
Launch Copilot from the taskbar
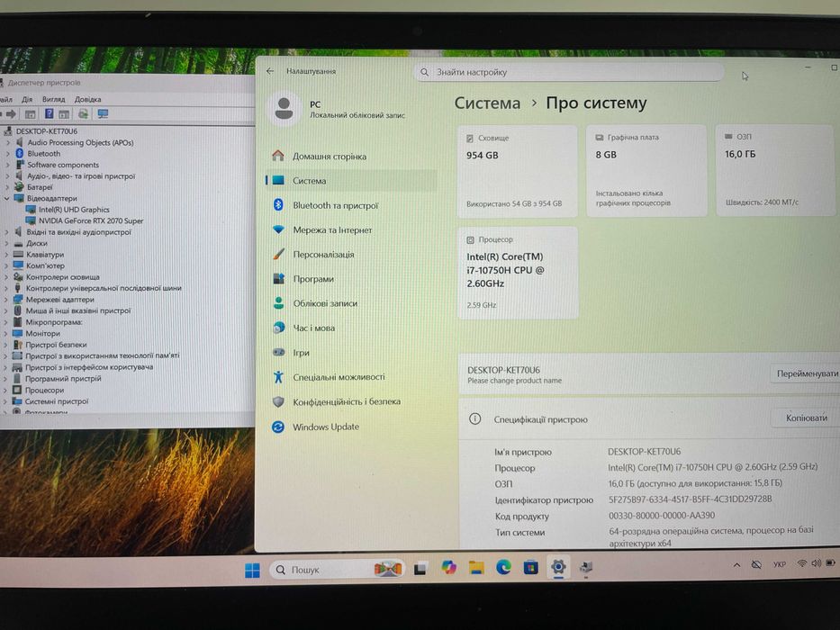pyautogui.click(x=448, y=567)
